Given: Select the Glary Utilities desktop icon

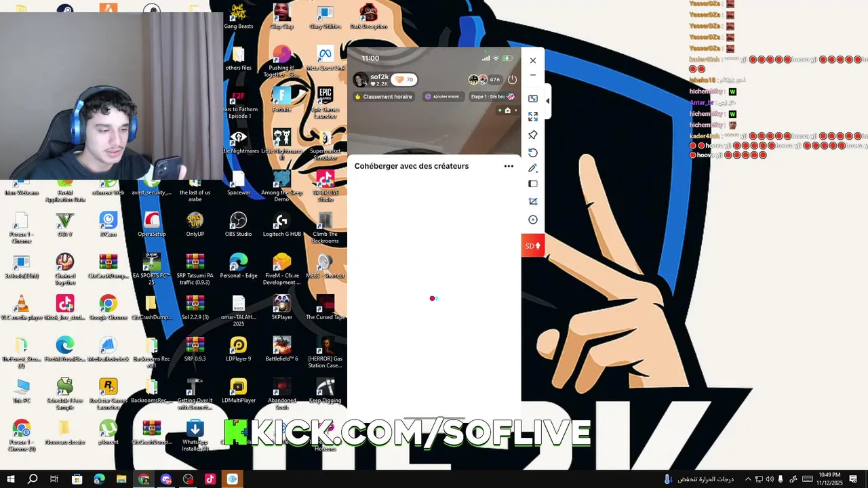Looking at the screenshot, I should click(325, 17).
